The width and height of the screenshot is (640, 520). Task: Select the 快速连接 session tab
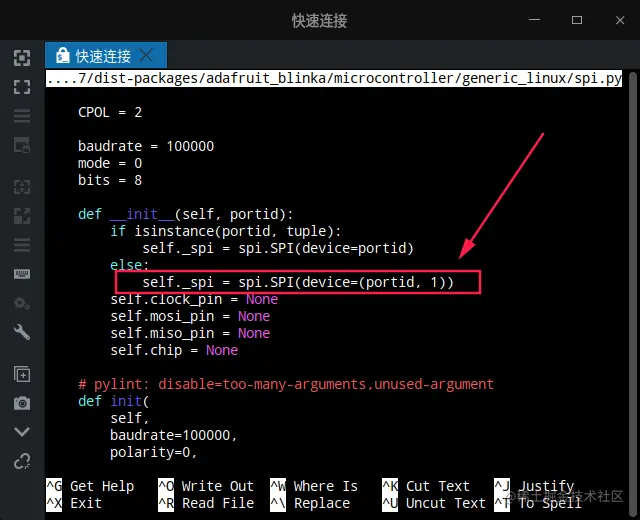coord(106,56)
